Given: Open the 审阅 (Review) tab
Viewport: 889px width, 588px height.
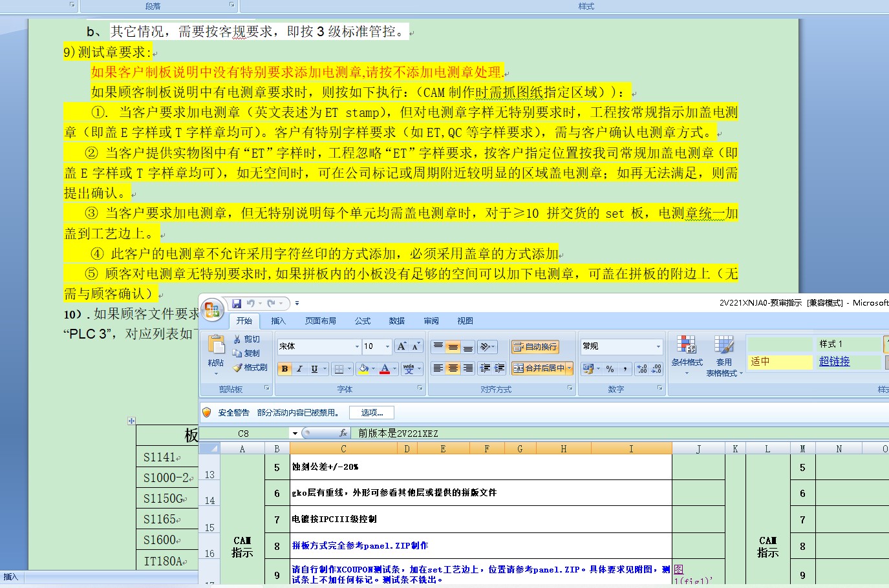Looking at the screenshot, I should point(431,321).
